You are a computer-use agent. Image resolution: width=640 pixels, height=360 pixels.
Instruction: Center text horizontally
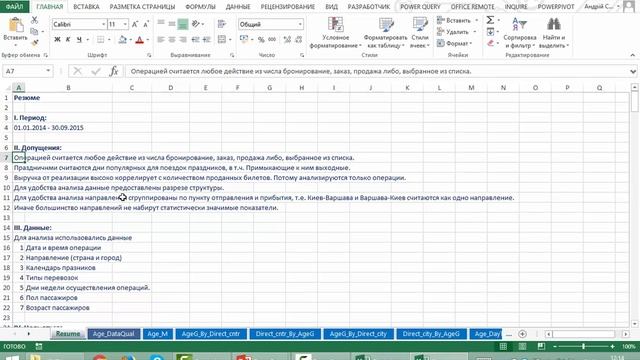(172, 40)
